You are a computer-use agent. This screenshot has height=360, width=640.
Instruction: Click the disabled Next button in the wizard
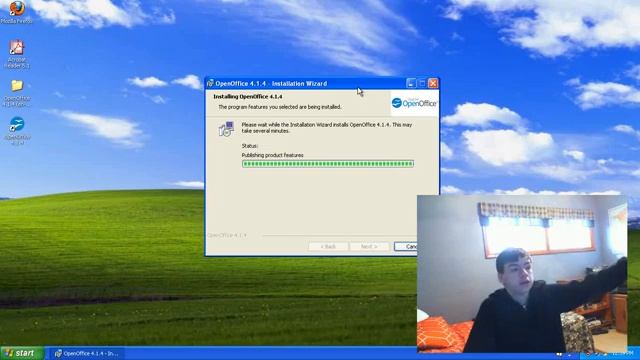click(x=369, y=247)
